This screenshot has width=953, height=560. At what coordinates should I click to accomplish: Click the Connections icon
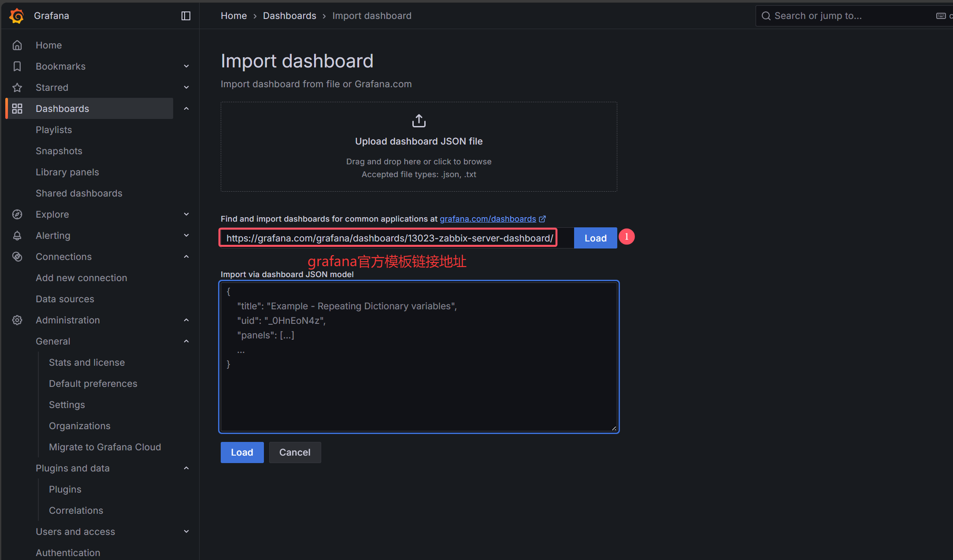[17, 257]
